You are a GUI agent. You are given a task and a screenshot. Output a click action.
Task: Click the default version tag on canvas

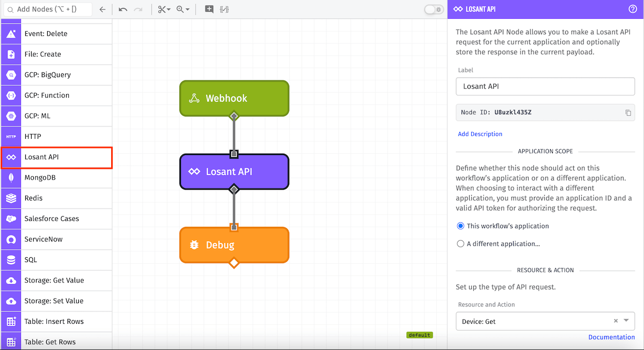(419, 335)
